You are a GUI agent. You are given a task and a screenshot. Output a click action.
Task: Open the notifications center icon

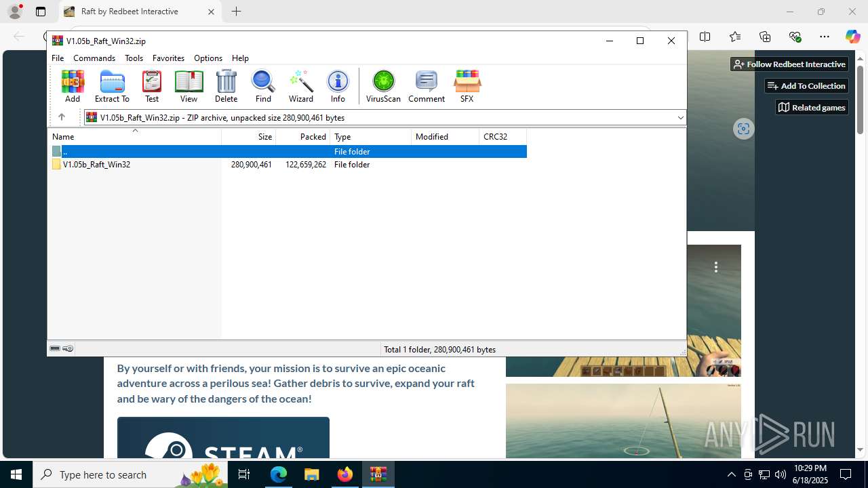pyautogui.click(x=846, y=474)
